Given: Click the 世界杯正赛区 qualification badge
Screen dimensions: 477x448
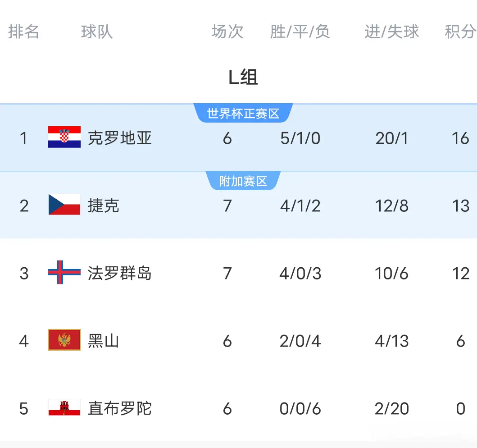Looking at the screenshot, I should click(243, 114).
